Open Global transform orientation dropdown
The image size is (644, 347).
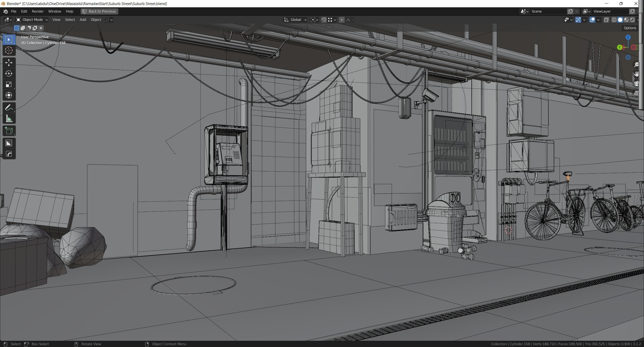pos(295,20)
